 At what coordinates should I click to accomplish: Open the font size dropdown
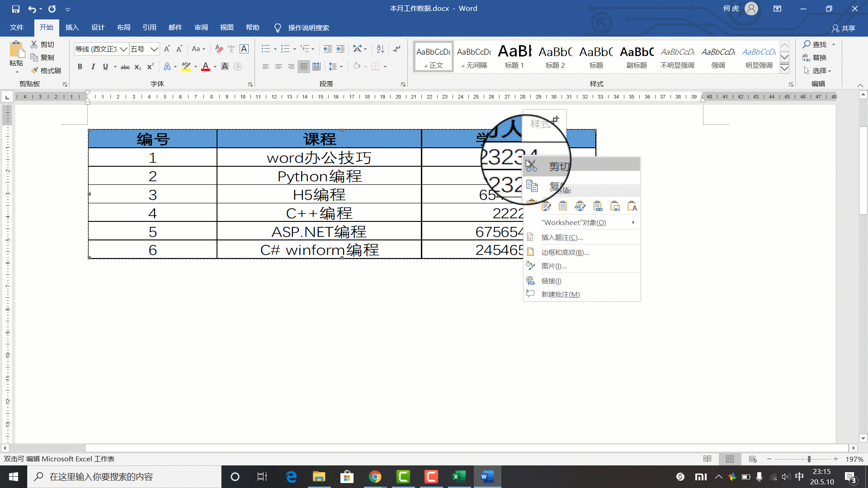pyautogui.click(x=154, y=49)
